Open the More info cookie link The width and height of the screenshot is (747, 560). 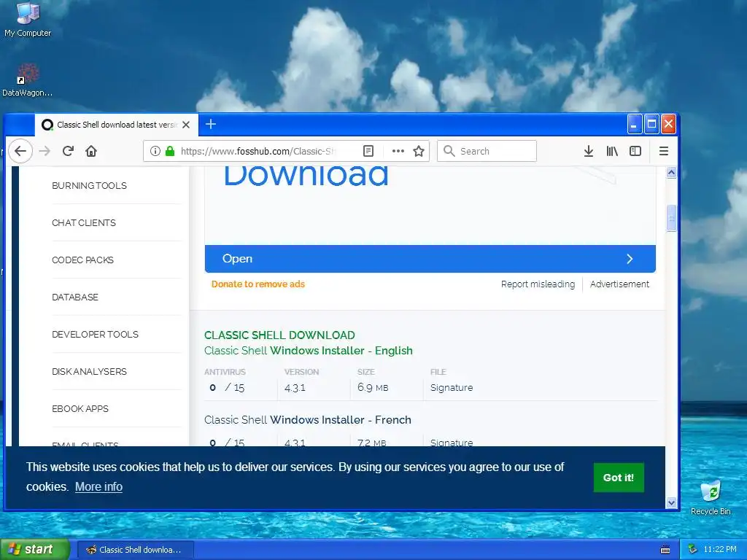coord(98,486)
